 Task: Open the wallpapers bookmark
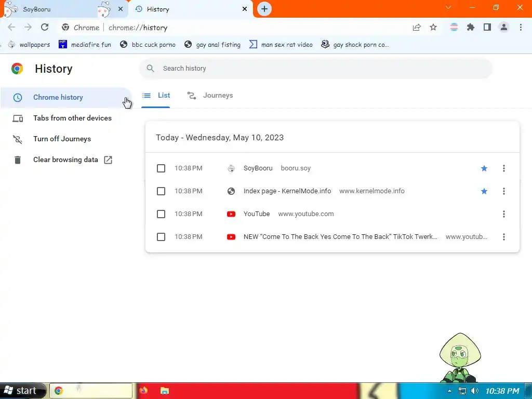29,45
